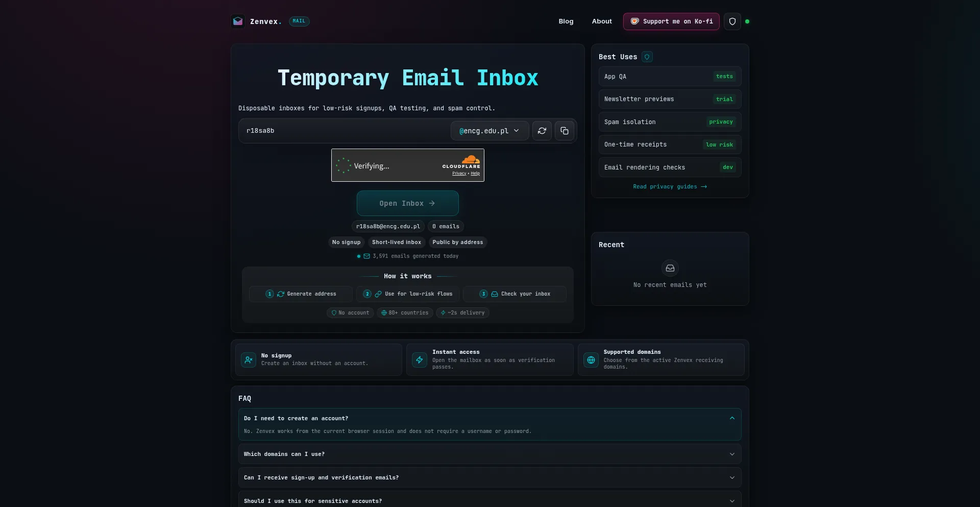Screen dimensions: 980x507
Task: Click the Open Inbox button
Action: click(408, 203)
